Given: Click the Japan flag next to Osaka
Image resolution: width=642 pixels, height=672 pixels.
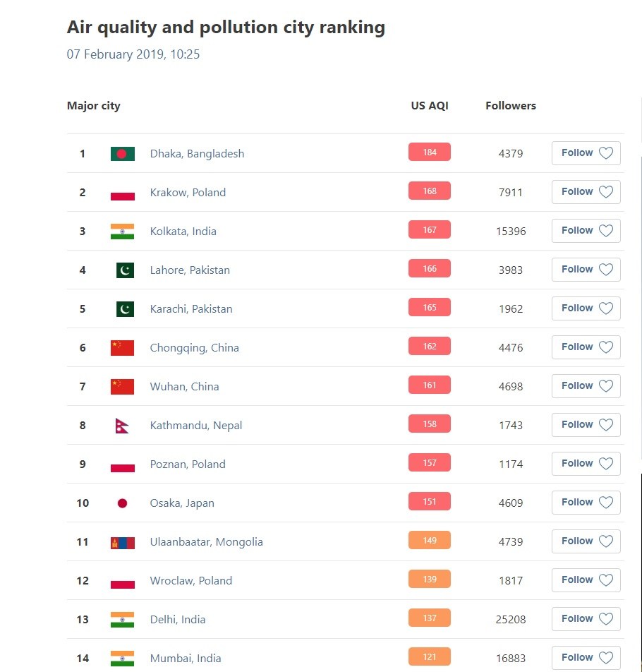Looking at the screenshot, I should click(x=122, y=503).
